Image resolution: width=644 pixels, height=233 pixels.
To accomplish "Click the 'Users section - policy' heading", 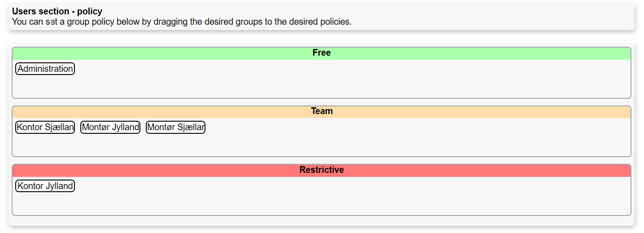I will click(57, 12).
